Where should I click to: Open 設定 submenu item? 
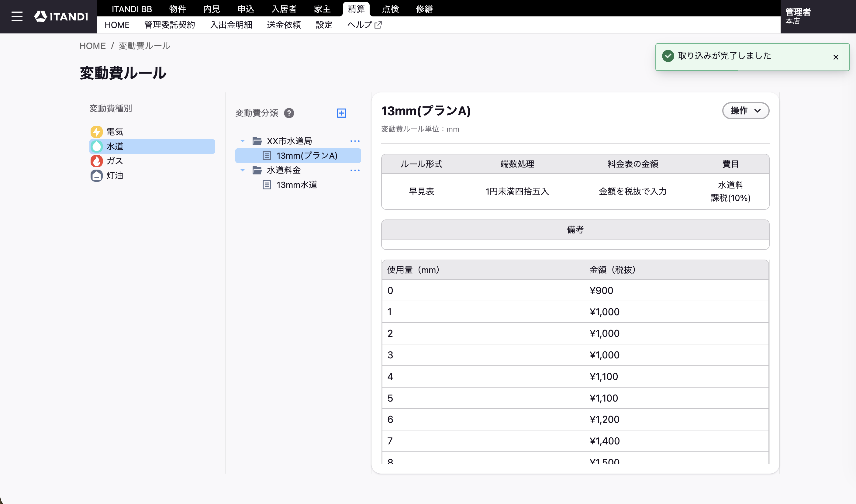pyautogui.click(x=324, y=25)
